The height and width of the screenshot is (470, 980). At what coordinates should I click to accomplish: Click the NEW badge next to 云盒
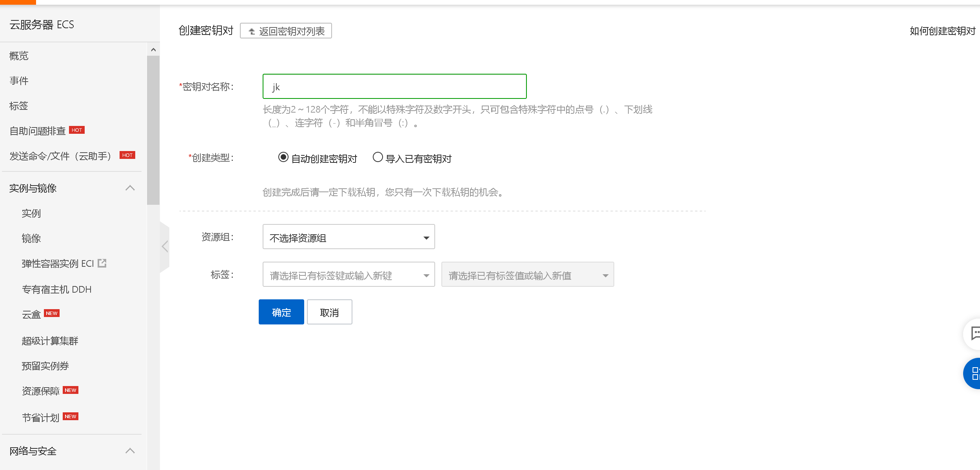52,313
